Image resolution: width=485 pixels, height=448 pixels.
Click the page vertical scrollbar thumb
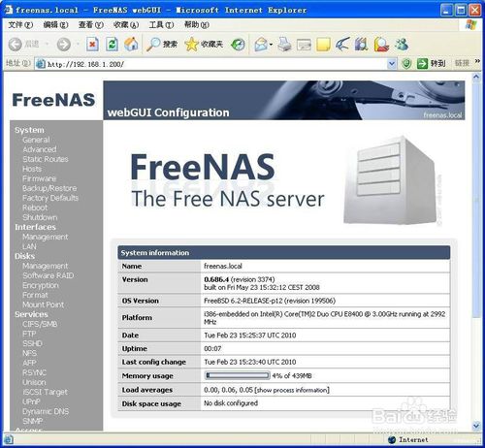tap(476, 200)
